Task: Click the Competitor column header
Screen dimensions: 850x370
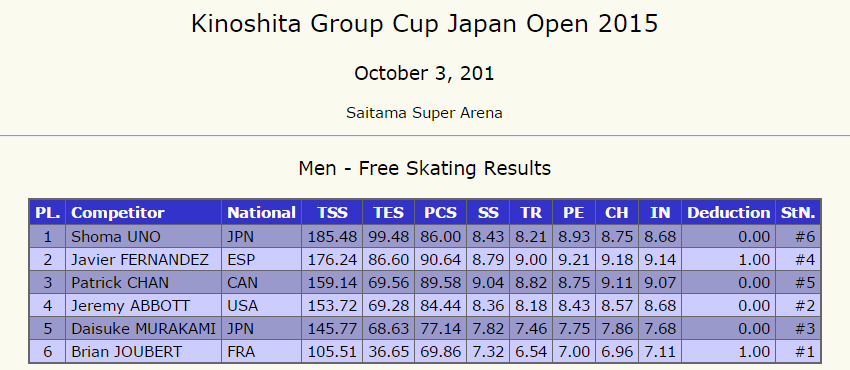Action: (144, 212)
